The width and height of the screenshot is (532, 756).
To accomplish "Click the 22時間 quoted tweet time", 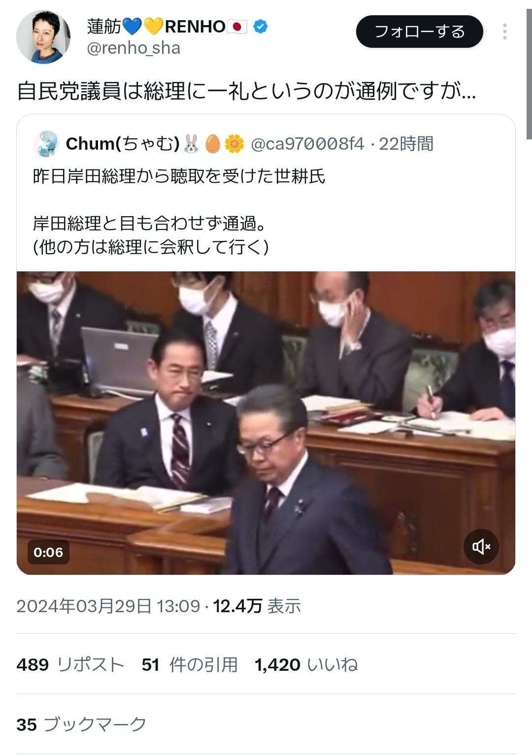I will click(406, 144).
